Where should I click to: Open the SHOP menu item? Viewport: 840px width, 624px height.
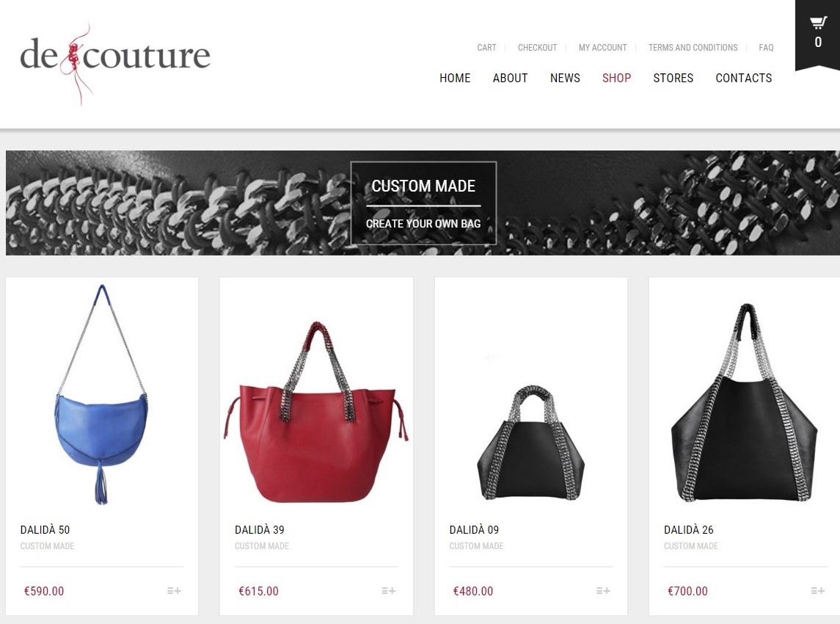tap(616, 79)
